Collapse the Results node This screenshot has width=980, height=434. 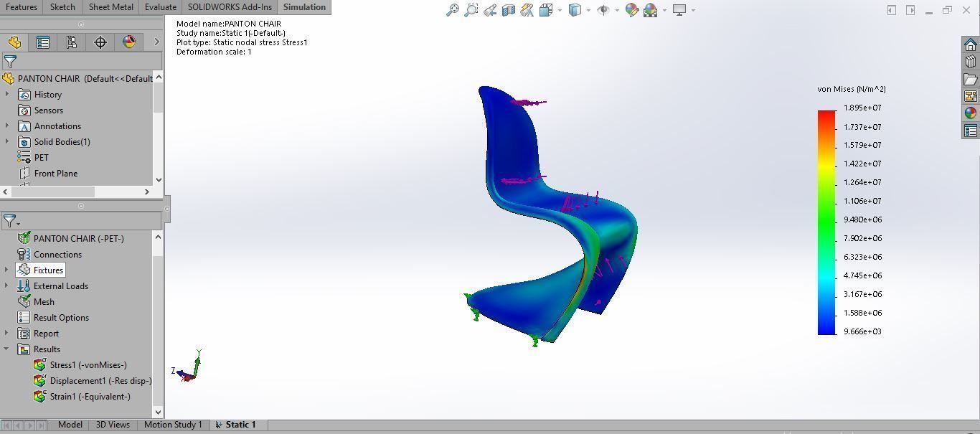pos(7,349)
